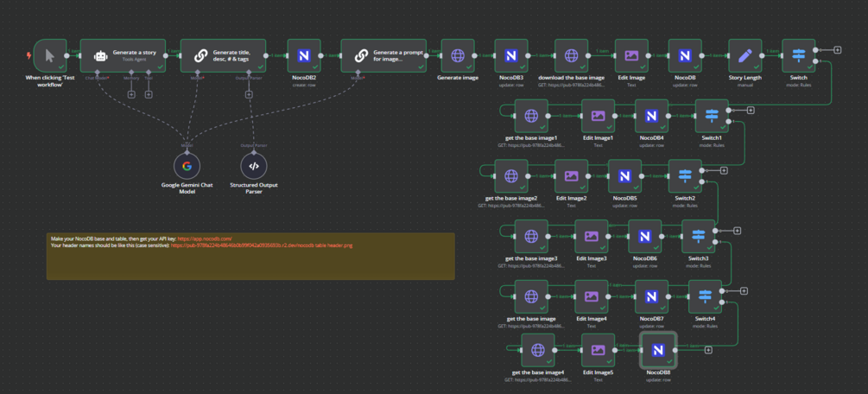The image size is (868, 394).
Task: Click the plus connector next to Switch4
Action: click(744, 291)
